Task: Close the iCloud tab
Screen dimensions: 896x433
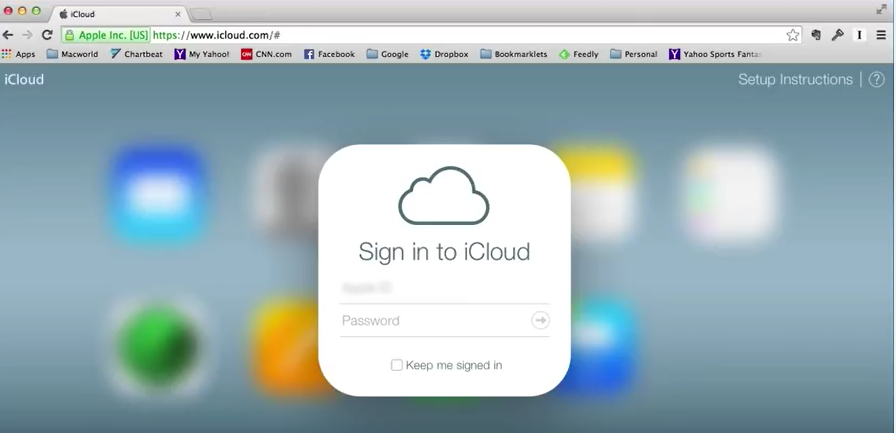Action: click(x=178, y=14)
